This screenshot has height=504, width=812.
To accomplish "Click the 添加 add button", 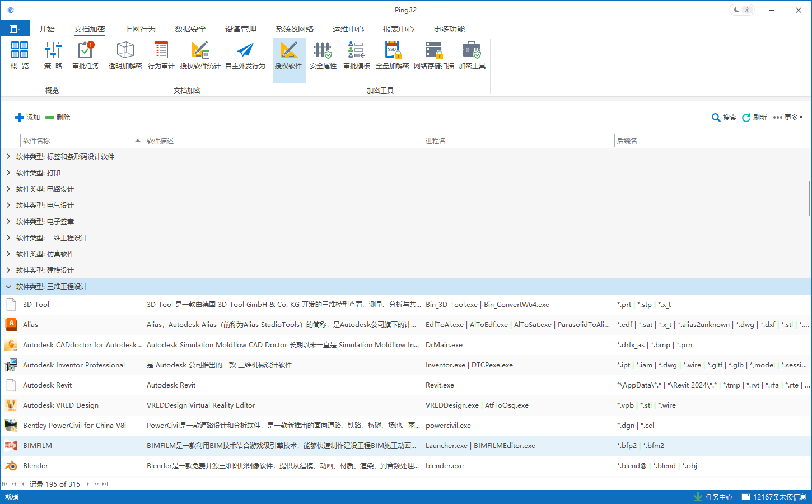I will [27, 118].
